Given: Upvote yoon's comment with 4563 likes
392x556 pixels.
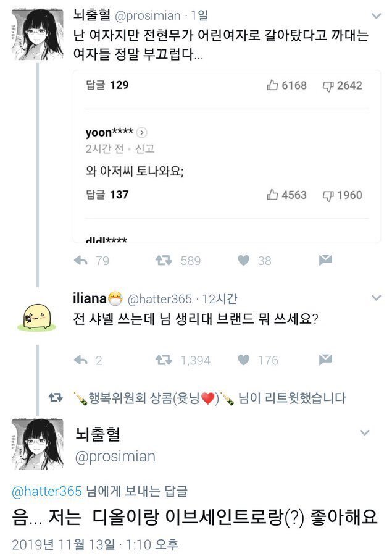Looking at the screenshot, I should click(x=273, y=195).
